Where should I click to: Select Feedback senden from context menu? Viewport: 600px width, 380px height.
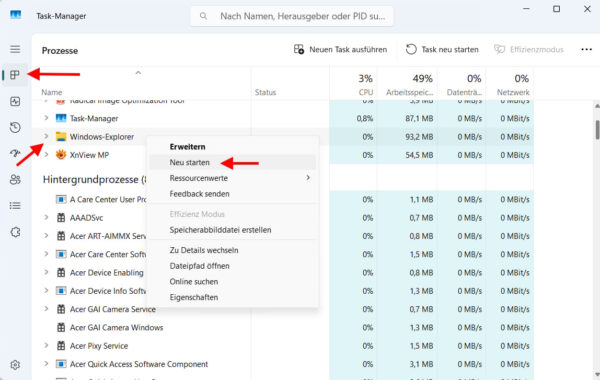[x=199, y=194]
